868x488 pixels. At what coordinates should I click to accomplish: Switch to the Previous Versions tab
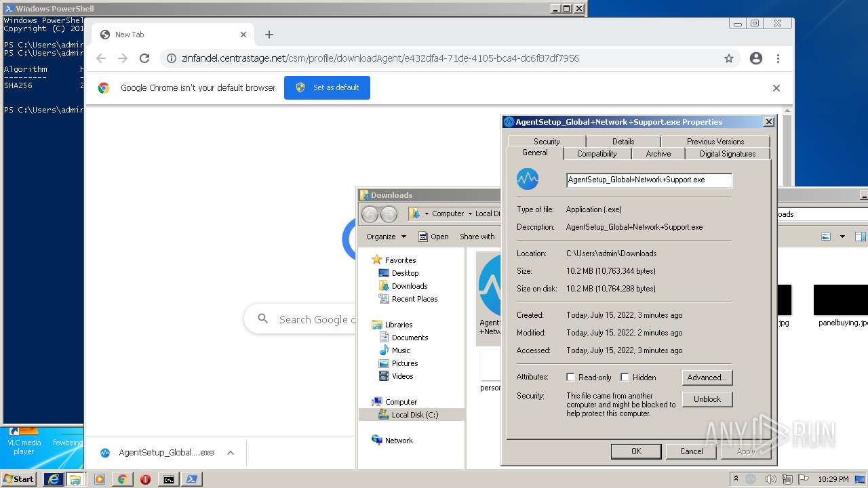point(715,141)
